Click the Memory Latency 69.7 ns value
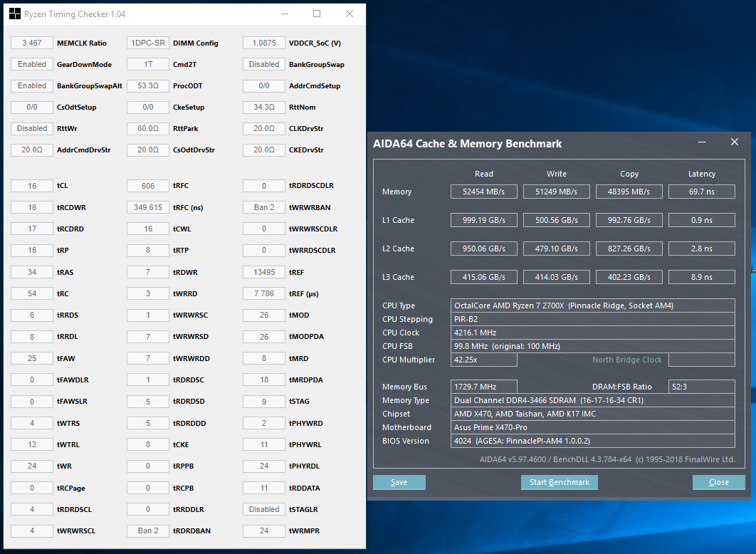 coord(701,192)
